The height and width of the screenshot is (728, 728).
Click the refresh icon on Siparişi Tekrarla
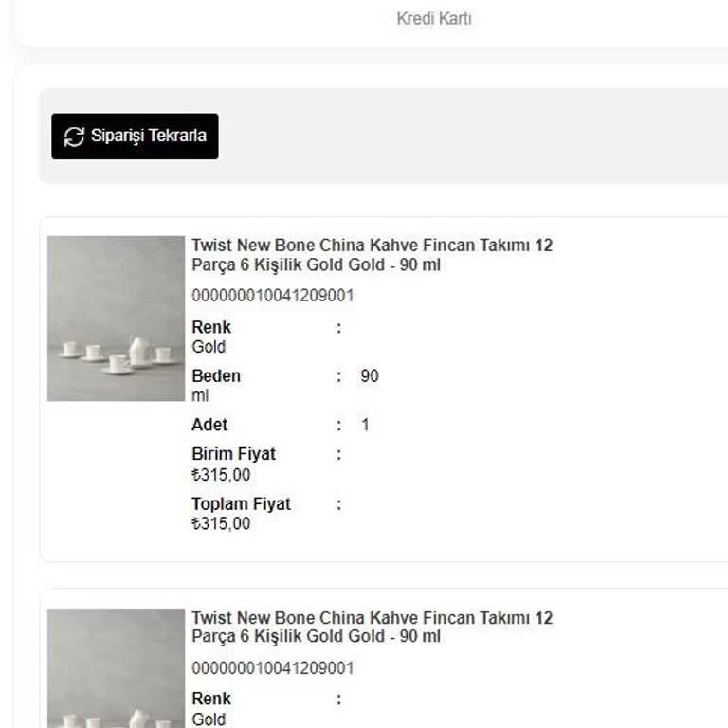(74, 136)
